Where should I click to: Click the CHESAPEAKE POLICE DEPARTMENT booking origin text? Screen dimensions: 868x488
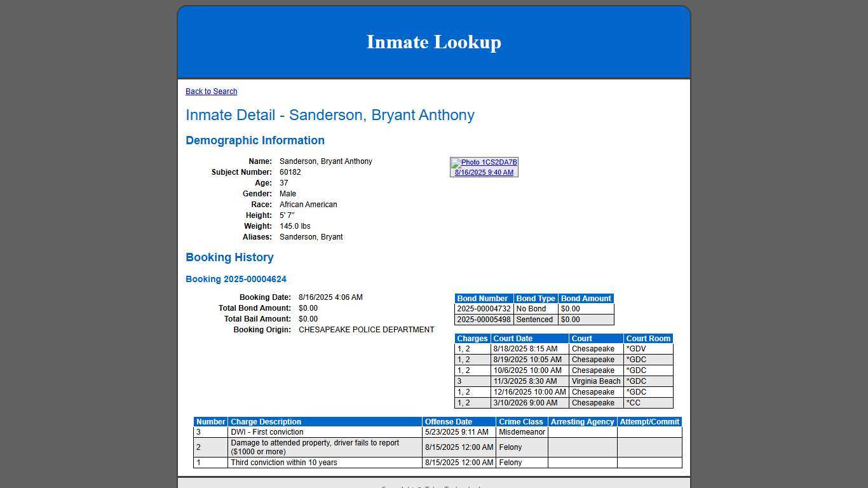(367, 330)
